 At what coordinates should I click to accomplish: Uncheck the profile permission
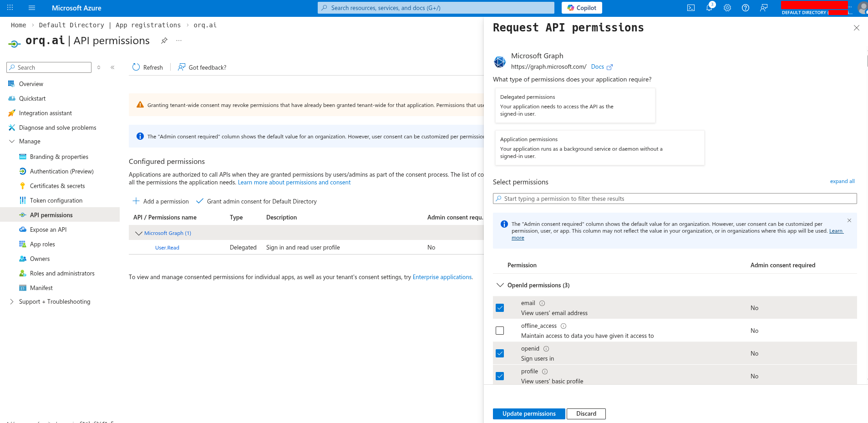[500, 376]
